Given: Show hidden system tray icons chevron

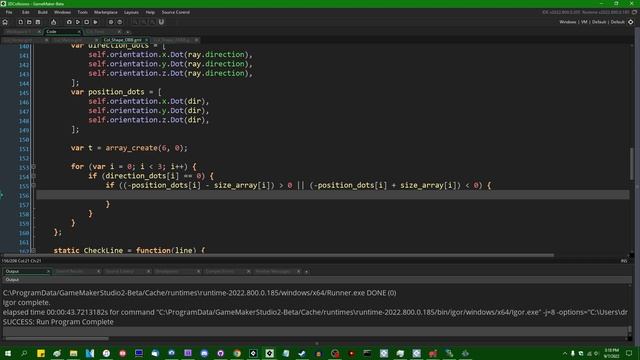Looking at the screenshot, I should (x=565, y=353).
